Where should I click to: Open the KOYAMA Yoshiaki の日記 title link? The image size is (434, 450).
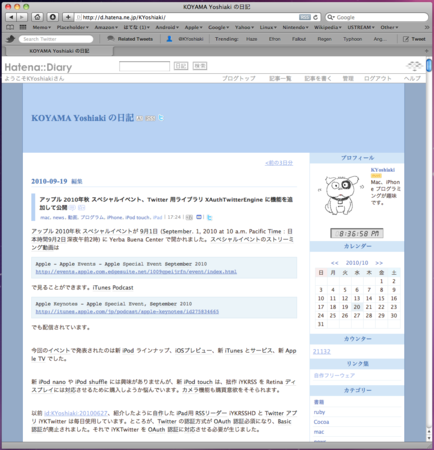83,118
